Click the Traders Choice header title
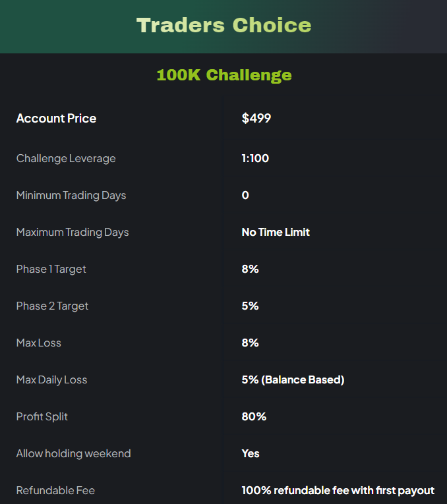 [x=223, y=26]
